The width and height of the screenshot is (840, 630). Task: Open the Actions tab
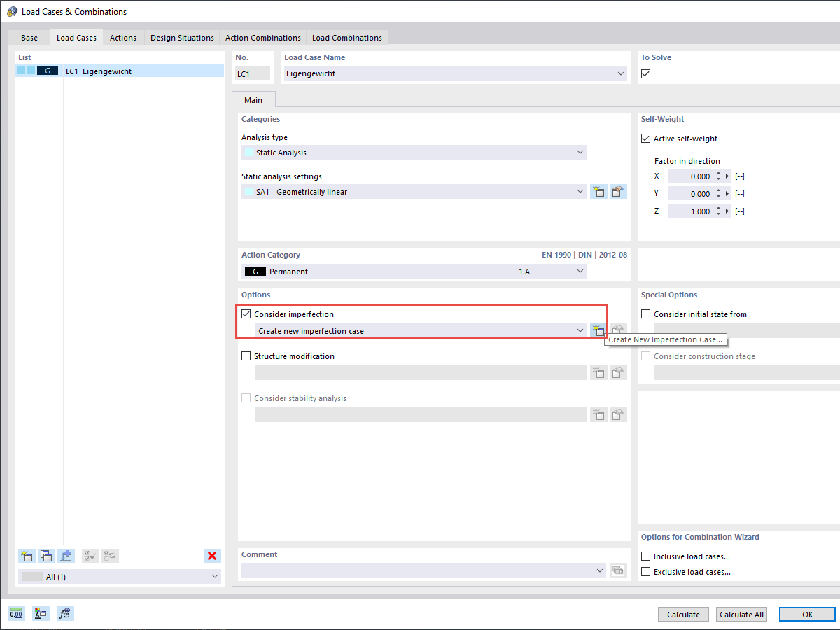coord(123,38)
